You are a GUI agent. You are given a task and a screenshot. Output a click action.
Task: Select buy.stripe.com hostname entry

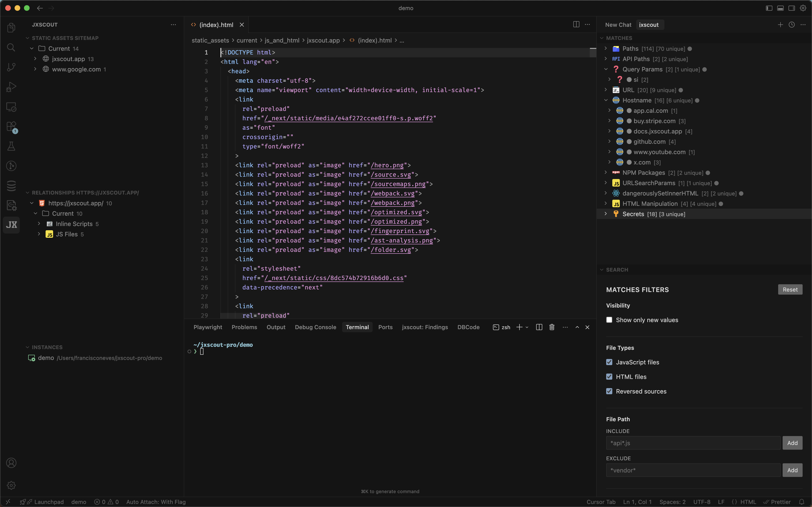(x=704, y=121)
